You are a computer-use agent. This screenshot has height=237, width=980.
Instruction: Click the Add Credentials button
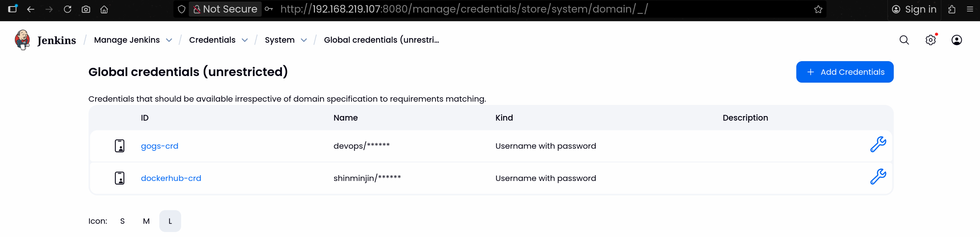(x=845, y=72)
